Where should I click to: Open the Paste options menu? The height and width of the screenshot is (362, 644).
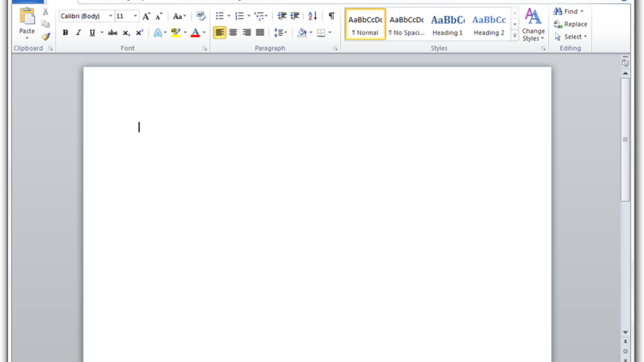tap(26, 36)
